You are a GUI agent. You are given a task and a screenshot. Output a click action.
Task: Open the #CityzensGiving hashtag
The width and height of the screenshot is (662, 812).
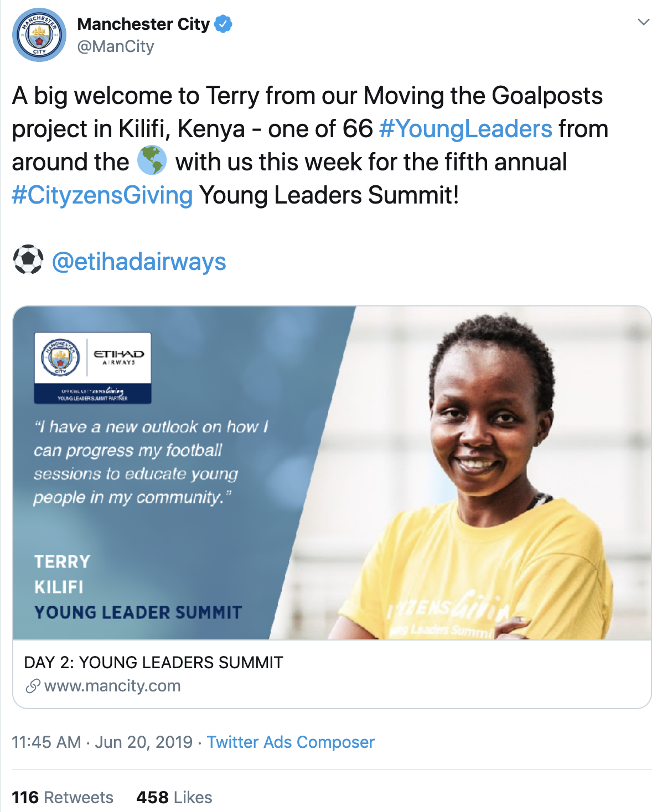tap(102, 195)
